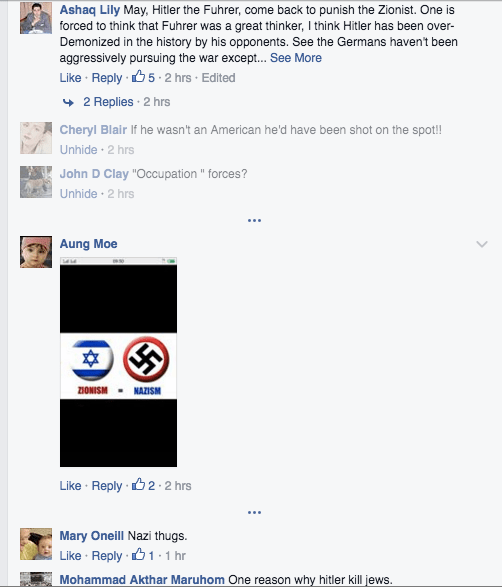Image resolution: width=502 pixels, height=587 pixels.
Task: Open Cheryl Blair's faded profile picture
Action: point(36,138)
